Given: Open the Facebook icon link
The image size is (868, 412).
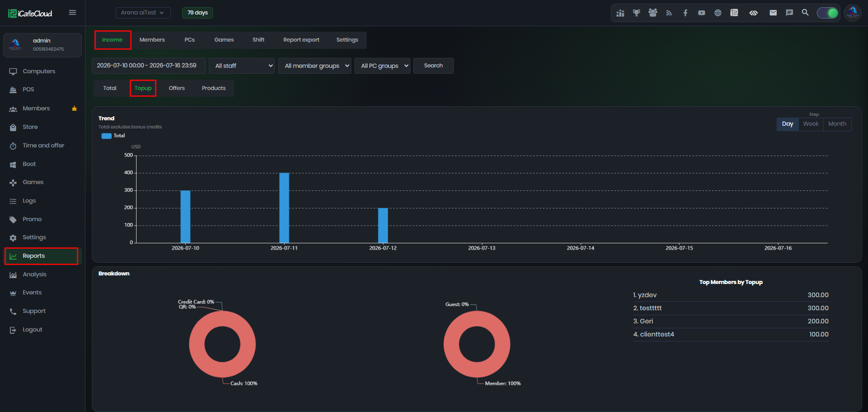Looking at the screenshot, I should click(685, 13).
